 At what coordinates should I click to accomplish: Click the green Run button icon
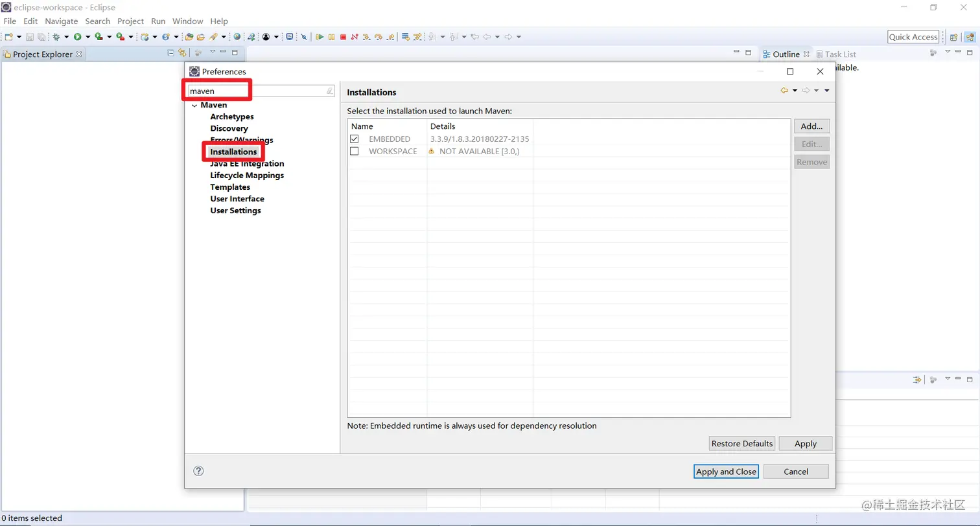point(77,37)
